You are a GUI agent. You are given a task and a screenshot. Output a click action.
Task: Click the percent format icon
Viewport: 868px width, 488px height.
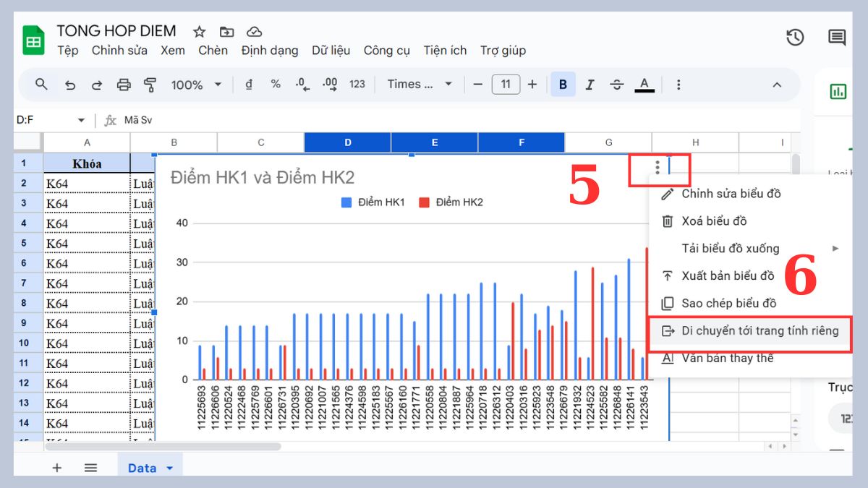click(275, 85)
